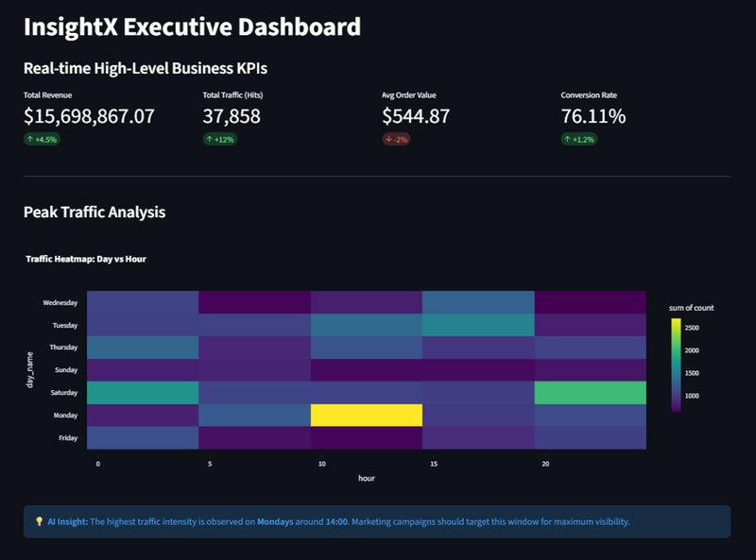Viewport: 756px width, 560px height.
Task: Click the lightbulb icon in the AI Insight banner
Action: pyautogui.click(x=39, y=521)
